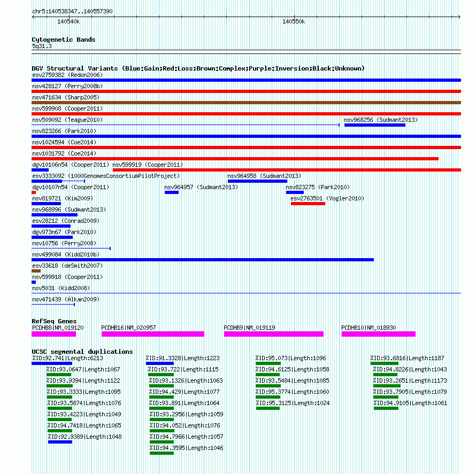Viewport: 476px width, 474px height.
Task: Click the nsv499084 (Kidd2010b) blue gain bar
Action: pos(203,260)
